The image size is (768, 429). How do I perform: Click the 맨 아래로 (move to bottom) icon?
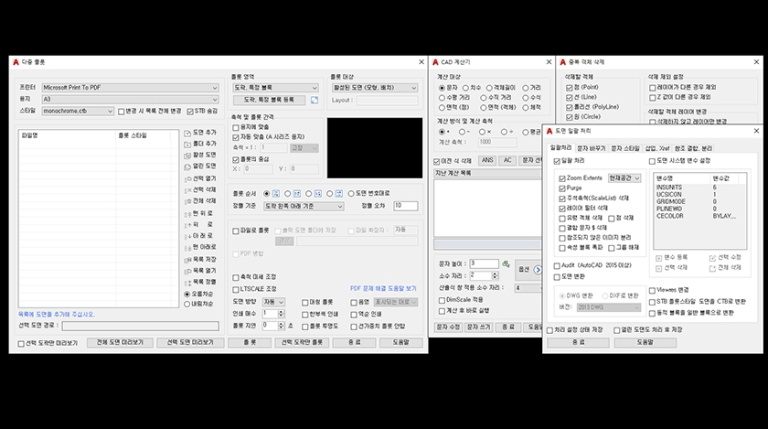pos(187,246)
